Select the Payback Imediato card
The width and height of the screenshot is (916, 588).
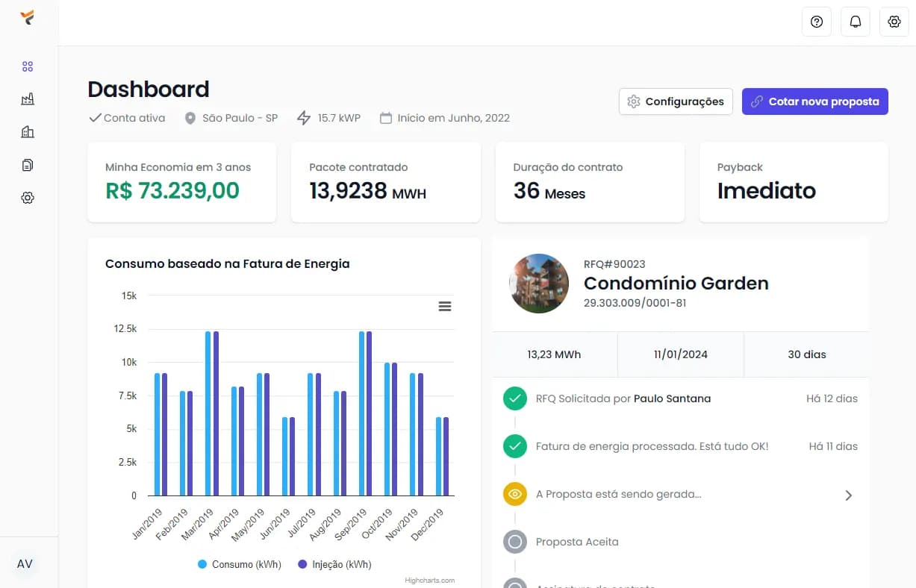pos(794,182)
